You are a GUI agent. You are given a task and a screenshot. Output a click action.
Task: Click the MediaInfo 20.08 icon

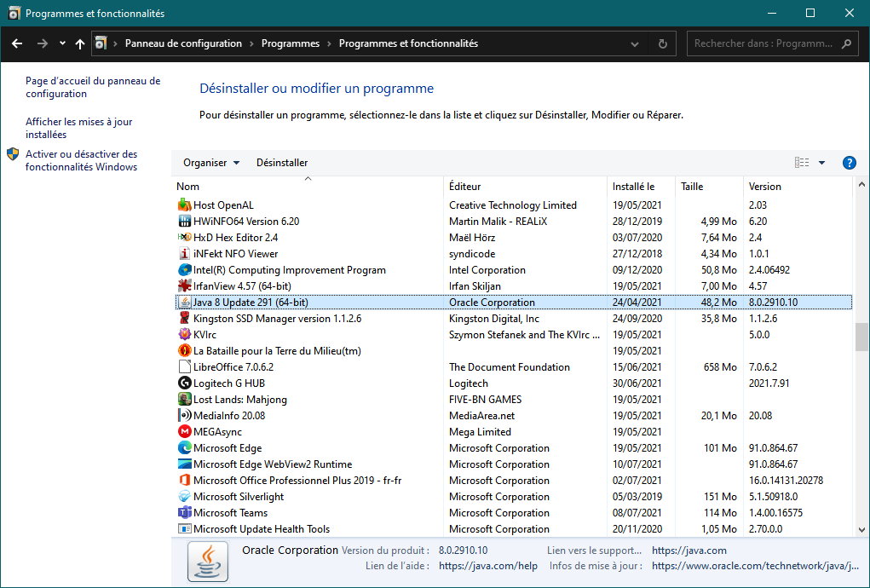[184, 416]
